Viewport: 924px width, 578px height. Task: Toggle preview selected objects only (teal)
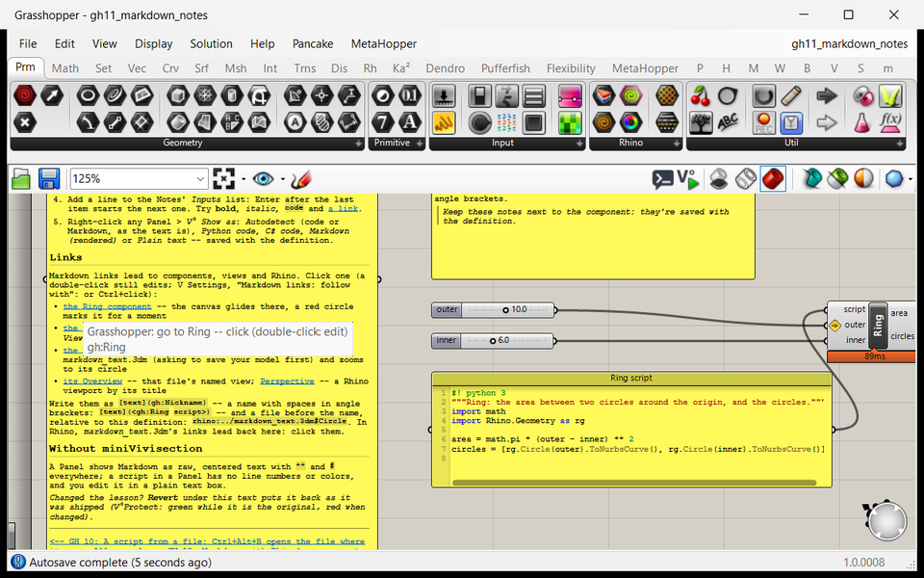point(812,179)
